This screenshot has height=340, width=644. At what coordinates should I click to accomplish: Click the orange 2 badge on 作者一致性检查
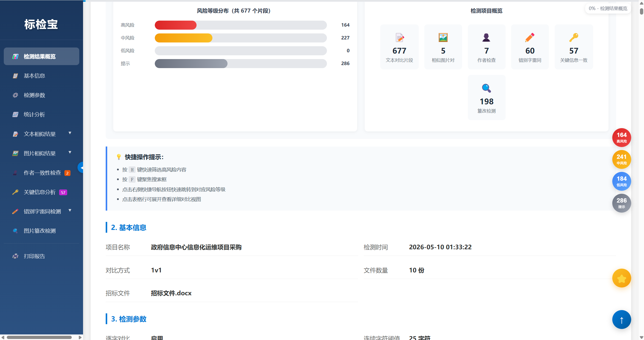coord(67,173)
